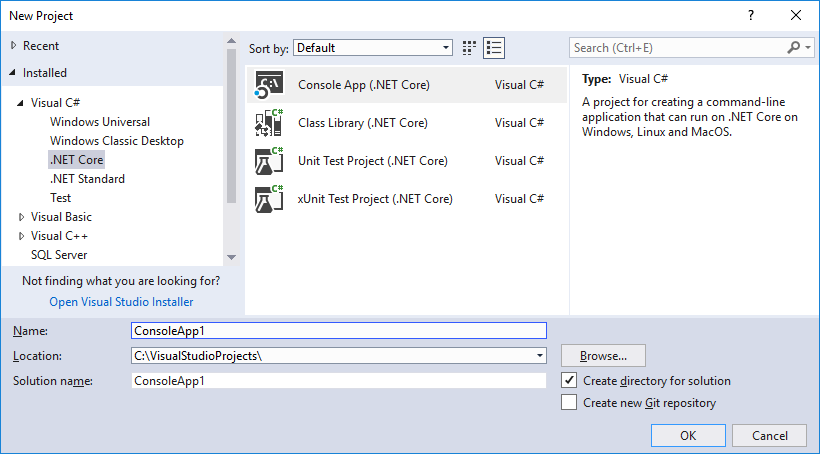Switch to small icons view
The width and height of the screenshot is (820, 454).
(x=470, y=48)
